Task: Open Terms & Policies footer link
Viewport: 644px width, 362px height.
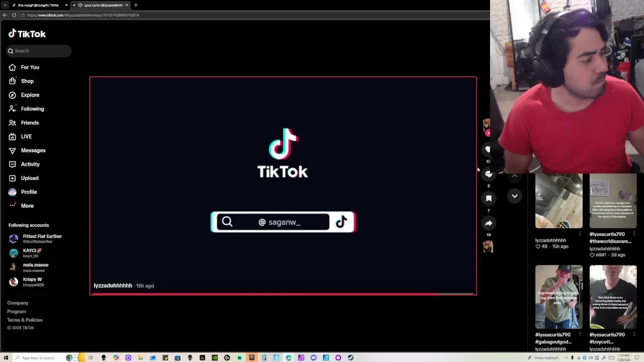Action: tap(25, 320)
